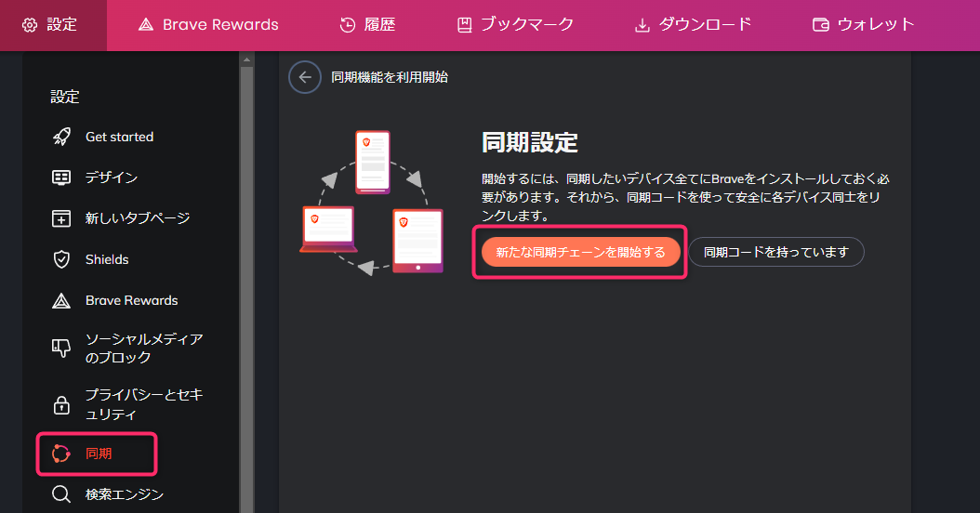The height and width of the screenshot is (513, 980).
Task: Click the 新しいタブページ plus-window icon
Action: 61,218
